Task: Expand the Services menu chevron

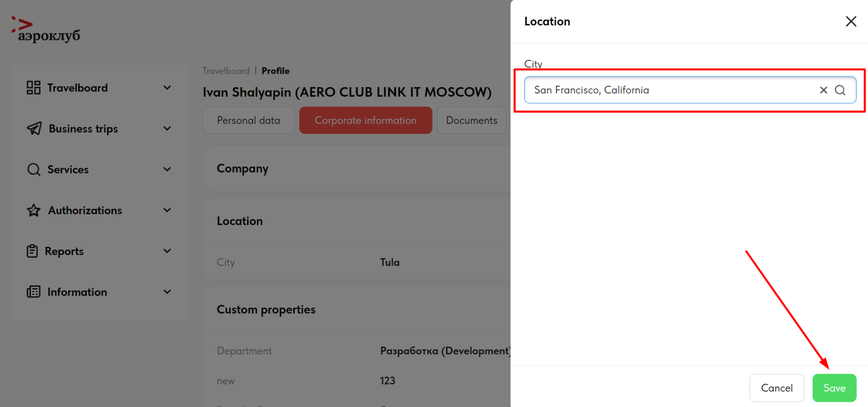Action: tap(167, 169)
